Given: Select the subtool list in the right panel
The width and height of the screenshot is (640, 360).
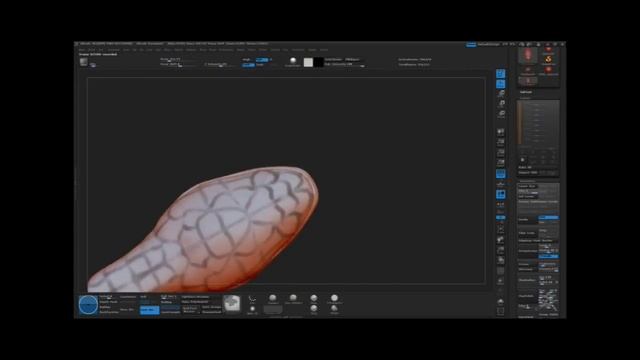Looking at the screenshot, I should click(538, 122).
